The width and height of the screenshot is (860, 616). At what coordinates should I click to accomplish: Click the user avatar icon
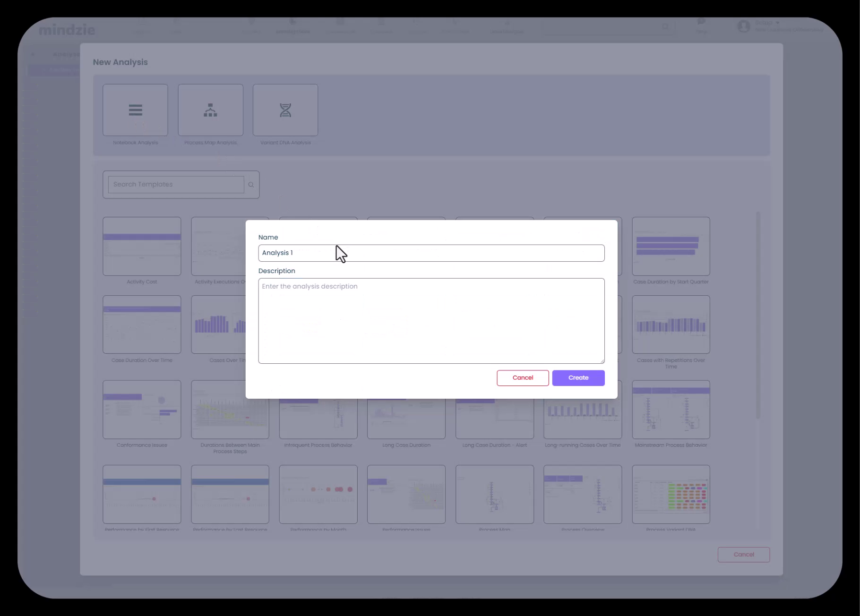[744, 26]
